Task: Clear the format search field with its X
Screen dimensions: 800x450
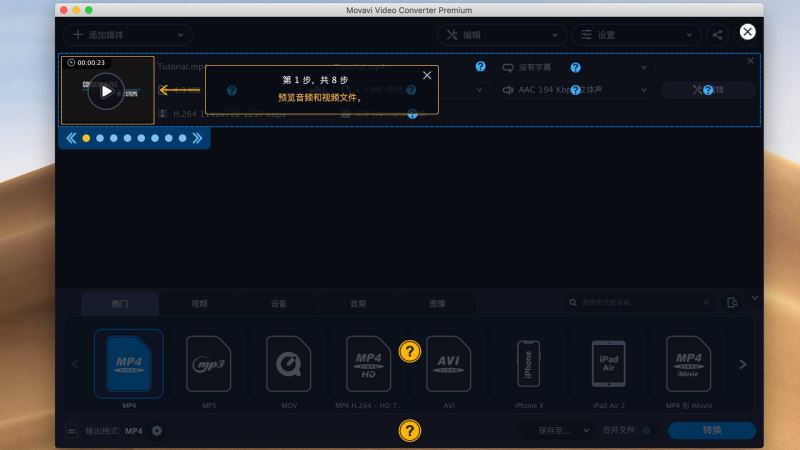Action: (x=706, y=303)
